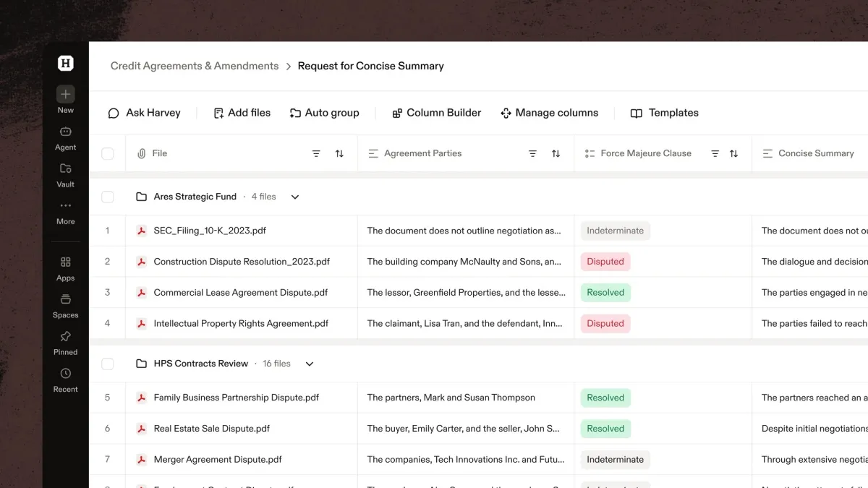
Task: Open Commercial Lease Agreement Dispute.pdf
Action: coord(241,293)
